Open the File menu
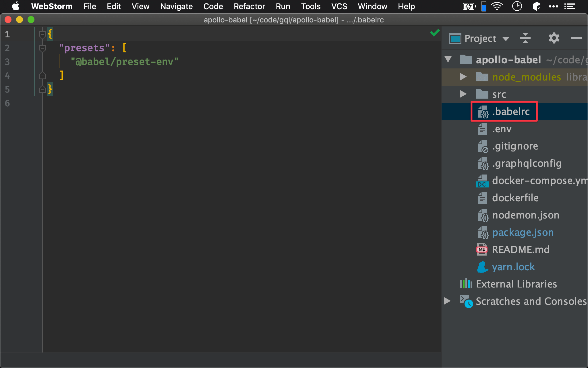The width and height of the screenshot is (588, 368). tap(90, 6)
